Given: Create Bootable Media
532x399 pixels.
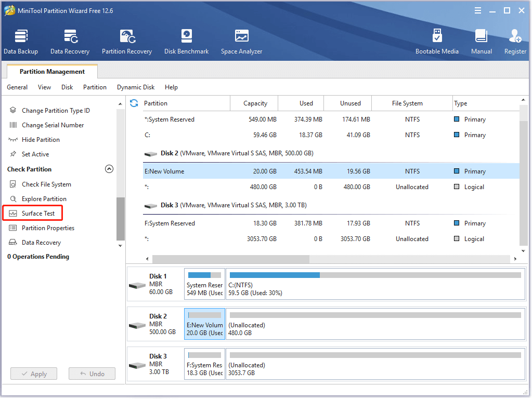Looking at the screenshot, I should (x=437, y=42).
